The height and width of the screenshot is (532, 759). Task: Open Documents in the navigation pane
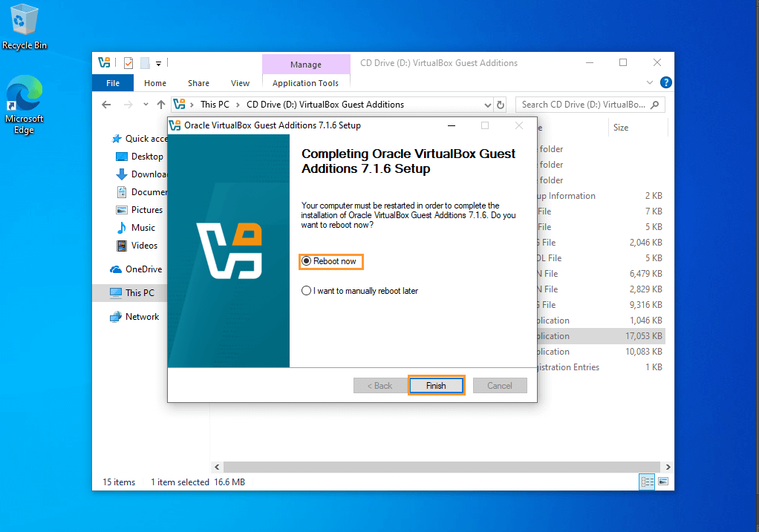click(x=142, y=192)
